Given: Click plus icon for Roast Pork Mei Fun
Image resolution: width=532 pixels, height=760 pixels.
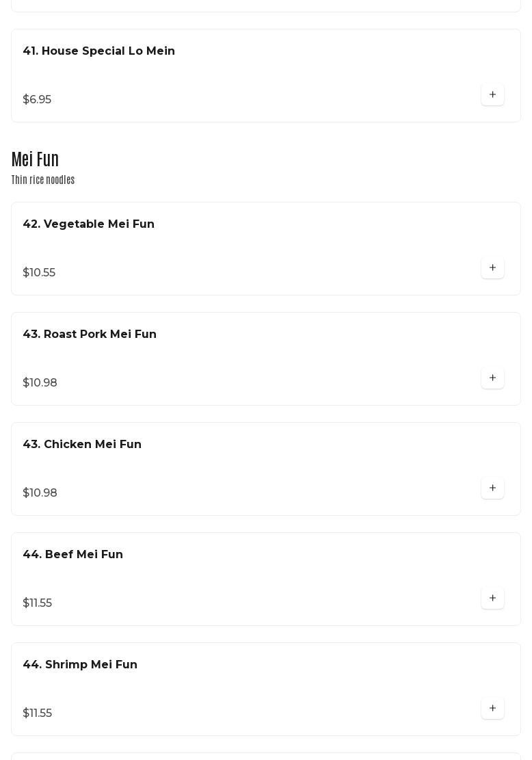Looking at the screenshot, I should 492,378.
